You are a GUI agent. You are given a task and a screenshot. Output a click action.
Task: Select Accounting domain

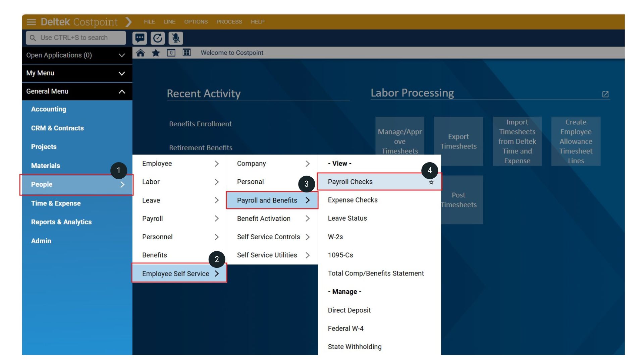[x=77, y=109]
